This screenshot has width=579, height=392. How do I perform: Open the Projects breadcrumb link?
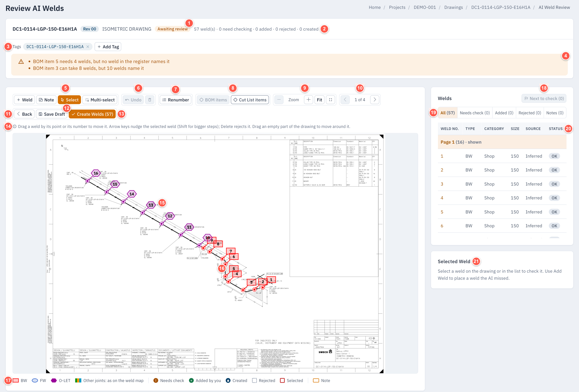point(397,7)
